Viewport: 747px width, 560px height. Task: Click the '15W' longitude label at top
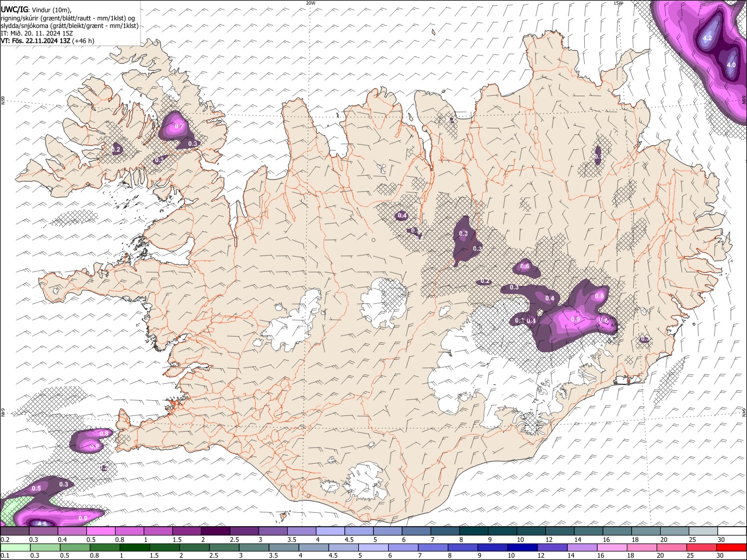(619, 3)
